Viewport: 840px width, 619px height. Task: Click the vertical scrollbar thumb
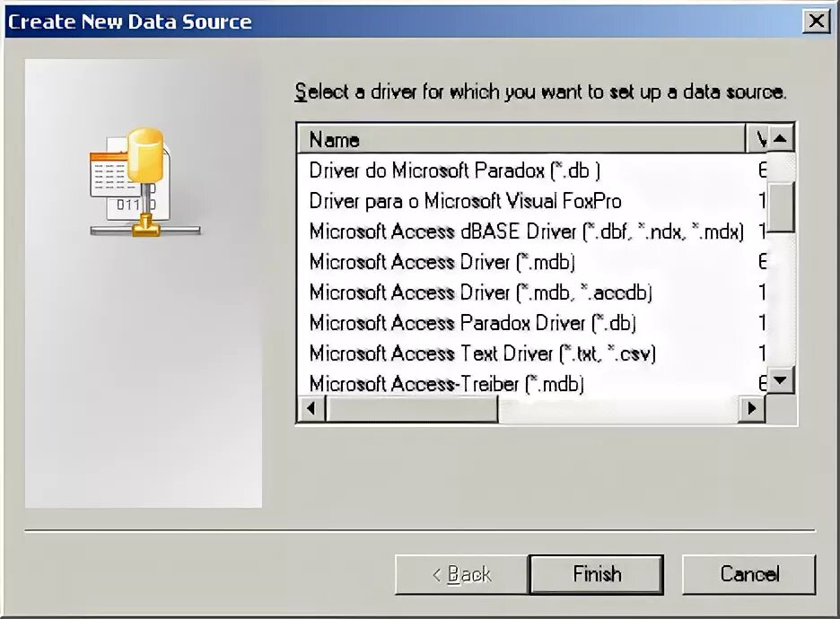pos(781,206)
